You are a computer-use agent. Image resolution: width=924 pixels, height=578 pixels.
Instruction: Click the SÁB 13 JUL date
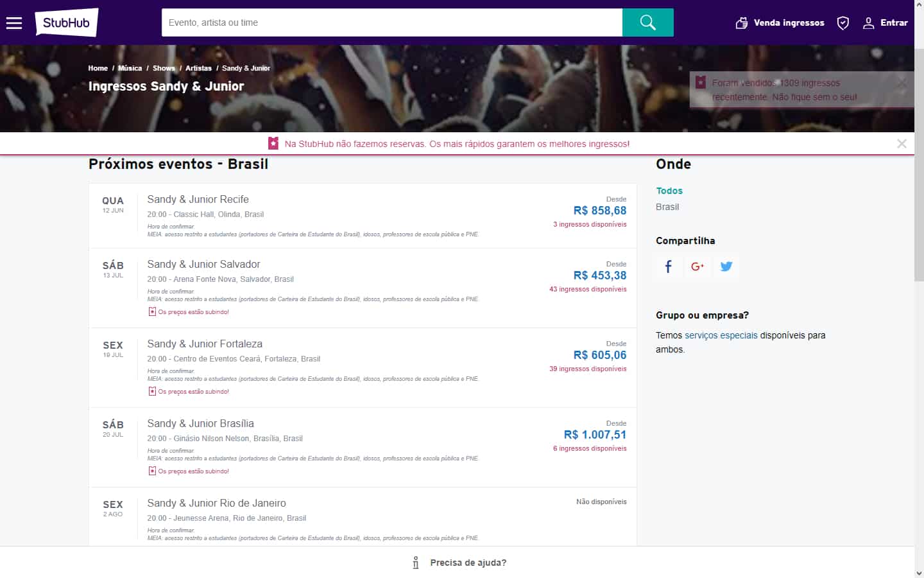coord(113,270)
